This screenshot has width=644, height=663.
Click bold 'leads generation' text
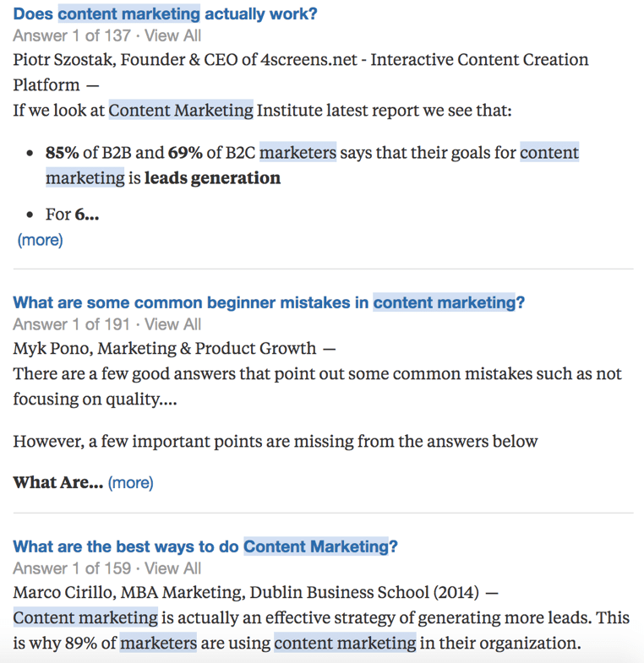(212, 178)
